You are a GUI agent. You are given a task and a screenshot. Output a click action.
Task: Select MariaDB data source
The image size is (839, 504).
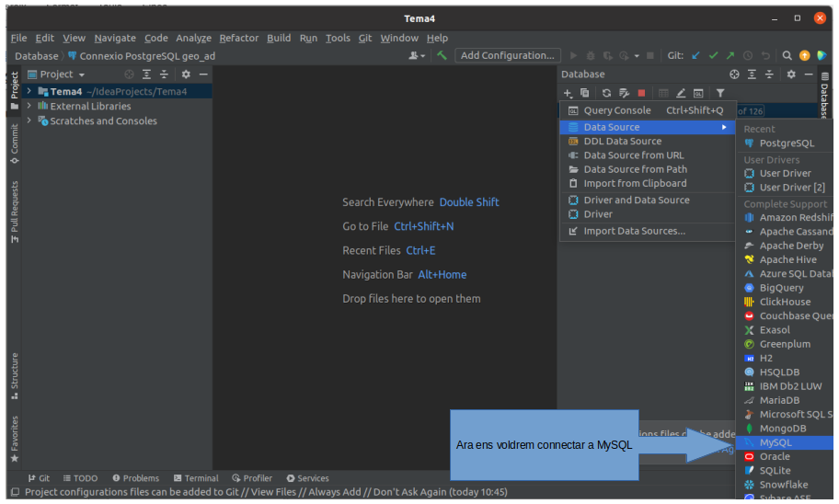point(785,400)
